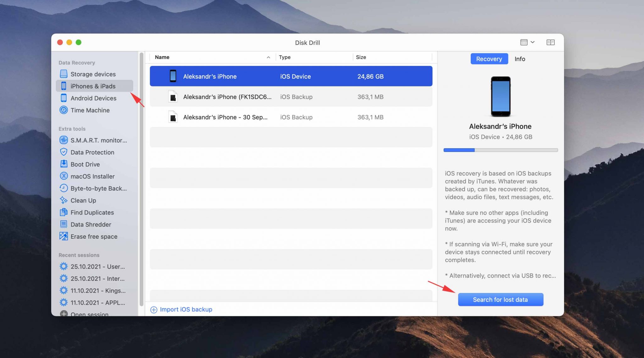Viewport: 644px width, 358px height.
Task: Click backup file icon for FK1SDC6 backup
Action: point(173,97)
